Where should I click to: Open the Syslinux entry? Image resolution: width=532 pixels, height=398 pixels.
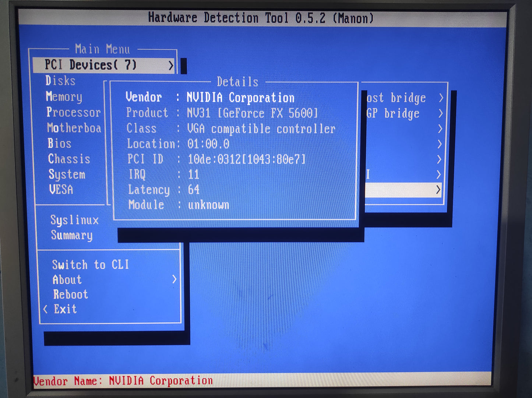(x=74, y=220)
